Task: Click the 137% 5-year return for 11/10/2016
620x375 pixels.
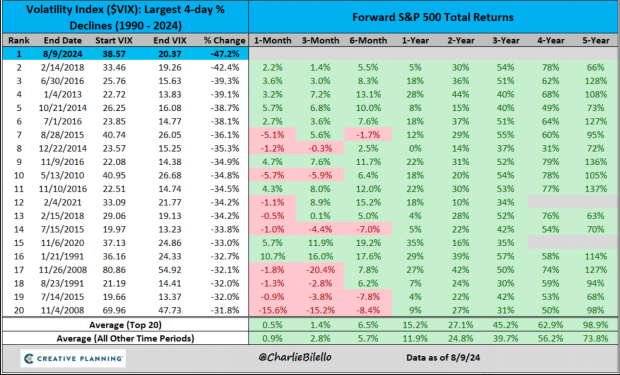Action: pyautogui.click(x=595, y=189)
